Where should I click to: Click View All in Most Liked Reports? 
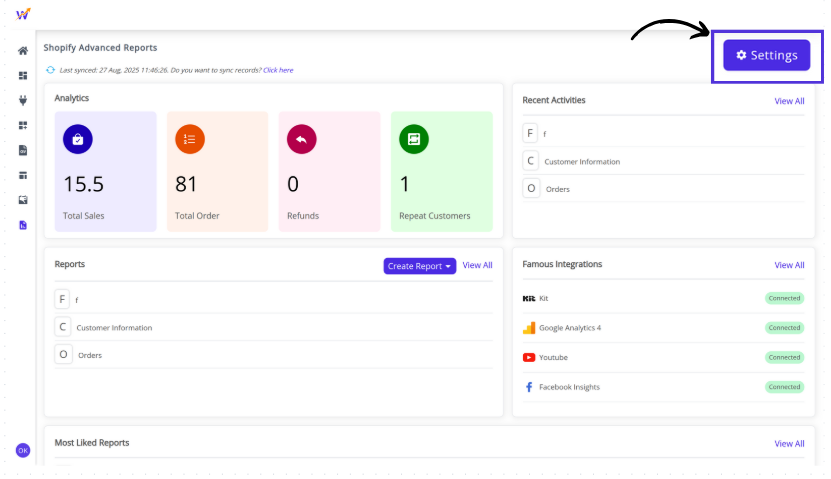tap(789, 443)
